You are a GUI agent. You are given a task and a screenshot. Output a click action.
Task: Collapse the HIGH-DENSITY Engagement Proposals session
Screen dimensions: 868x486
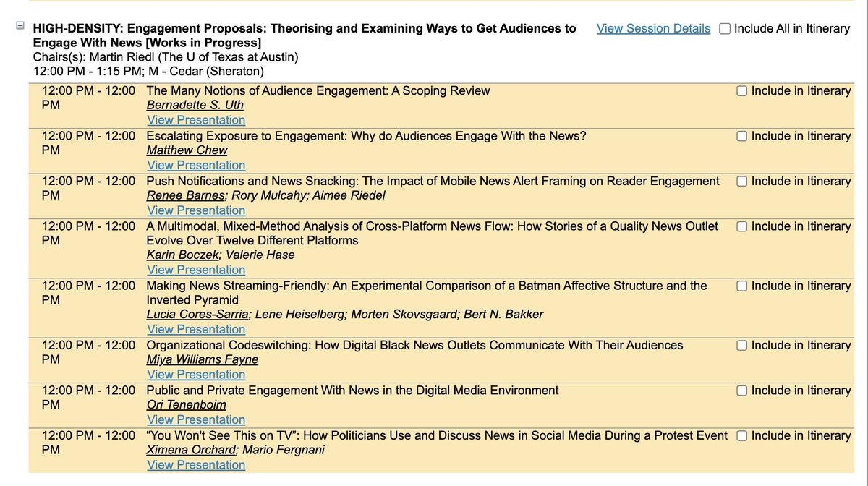(x=20, y=26)
